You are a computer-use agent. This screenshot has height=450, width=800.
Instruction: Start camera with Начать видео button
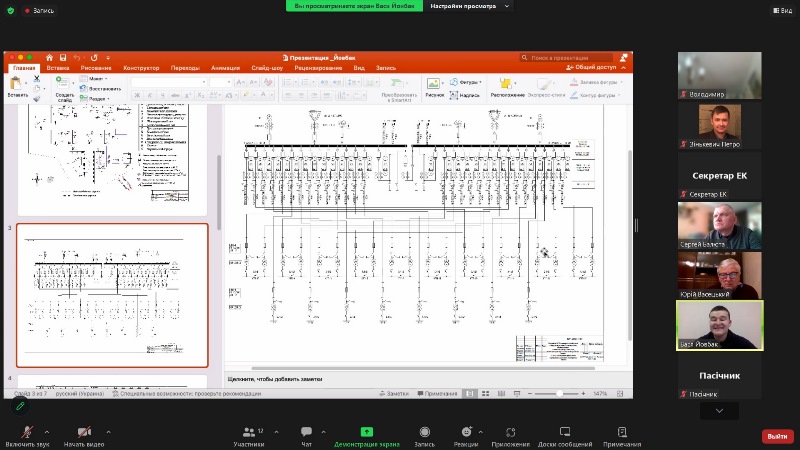point(84,433)
